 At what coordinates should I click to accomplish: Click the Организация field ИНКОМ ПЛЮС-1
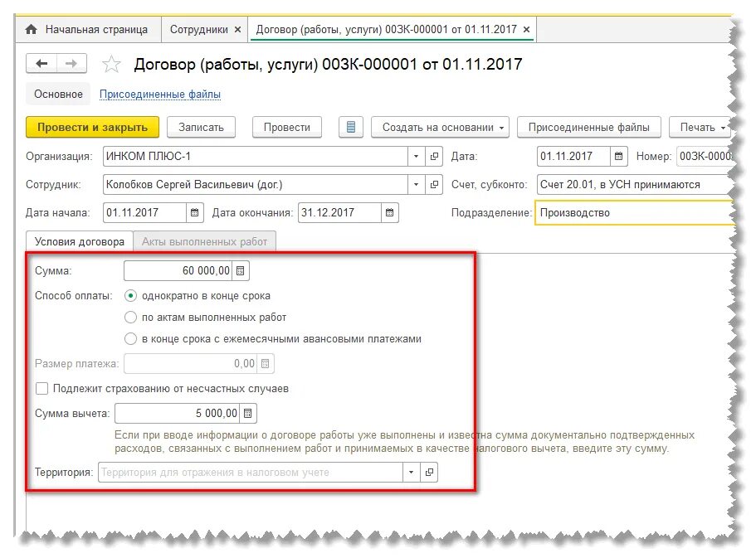[x=256, y=156]
